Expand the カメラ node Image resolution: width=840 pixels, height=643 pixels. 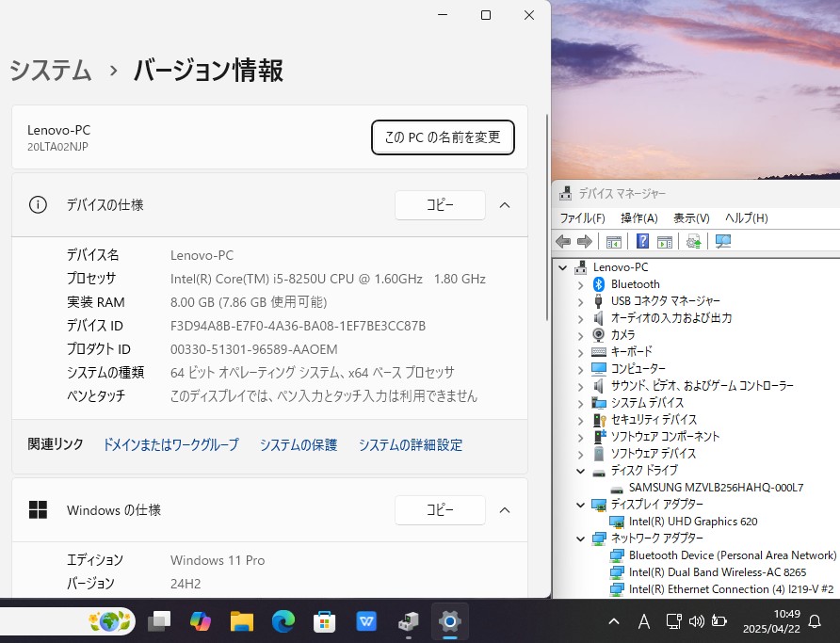coord(581,336)
